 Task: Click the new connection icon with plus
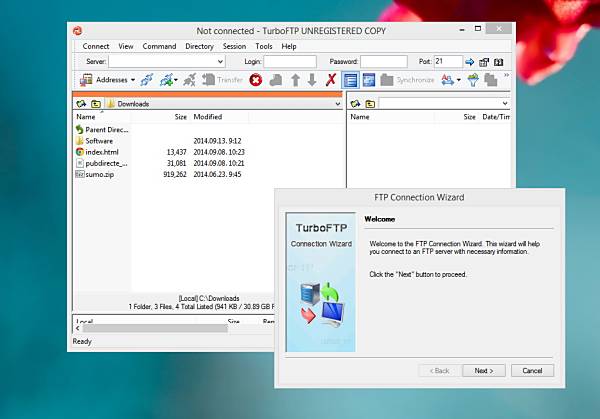coord(166,80)
